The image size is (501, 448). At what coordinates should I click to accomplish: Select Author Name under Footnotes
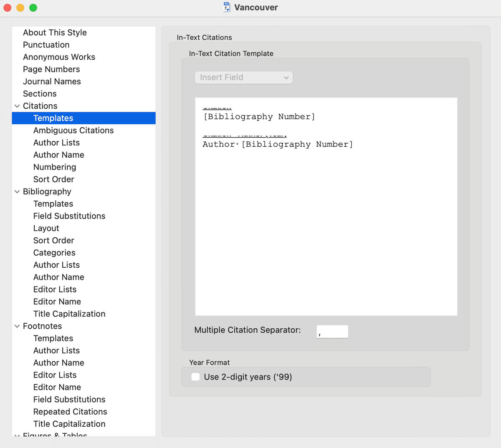pyautogui.click(x=59, y=363)
